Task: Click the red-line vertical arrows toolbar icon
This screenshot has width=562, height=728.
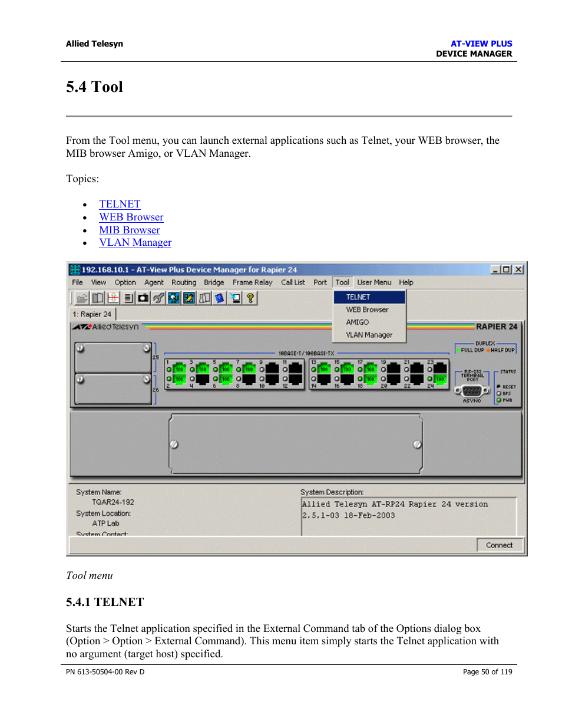Action: [113, 298]
